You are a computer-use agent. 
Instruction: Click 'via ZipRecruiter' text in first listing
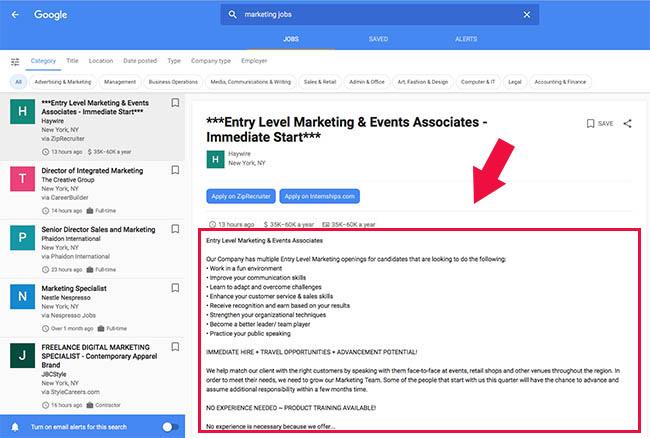(63, 139)
